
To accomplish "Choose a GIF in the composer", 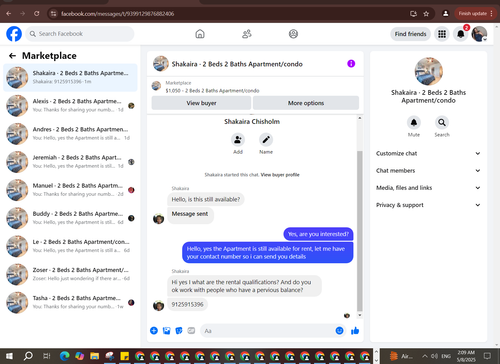I will 191,331.
